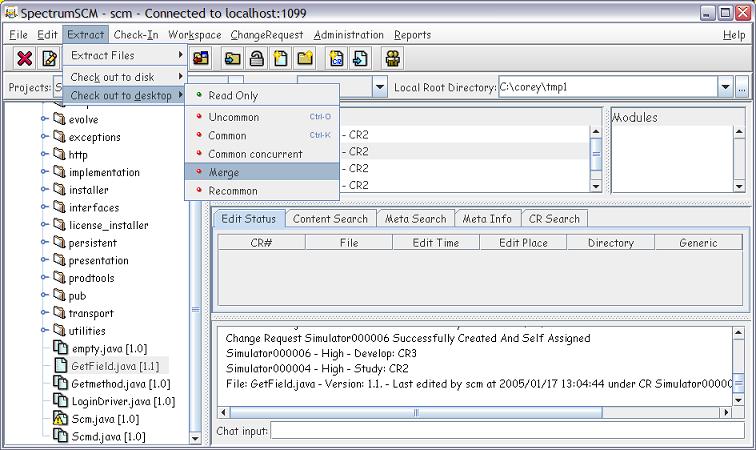This screenshot has height=450, width=756.
Task: Click the Generic column header
Action: pyautogui.click(x=698, y=243)
